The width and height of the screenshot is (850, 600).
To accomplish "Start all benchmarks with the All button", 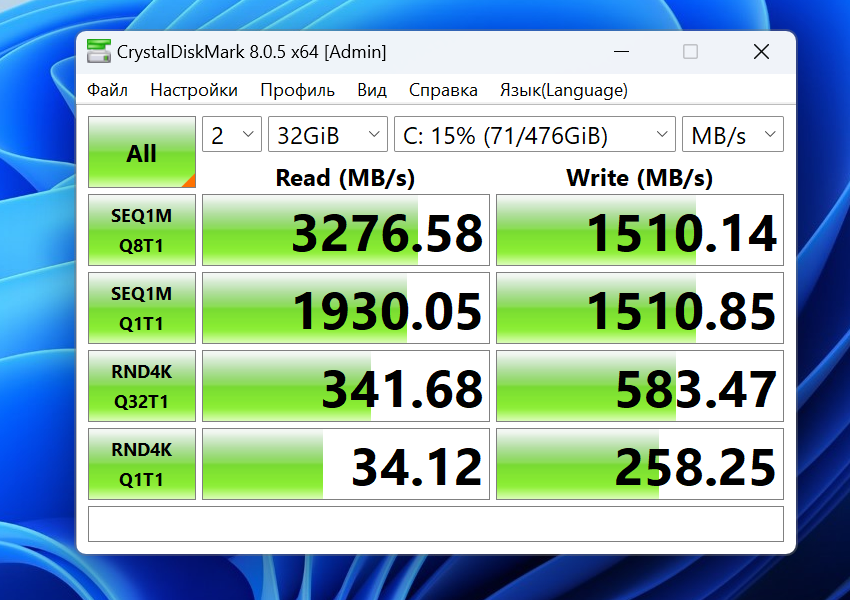I will click(x=142, y=152).
